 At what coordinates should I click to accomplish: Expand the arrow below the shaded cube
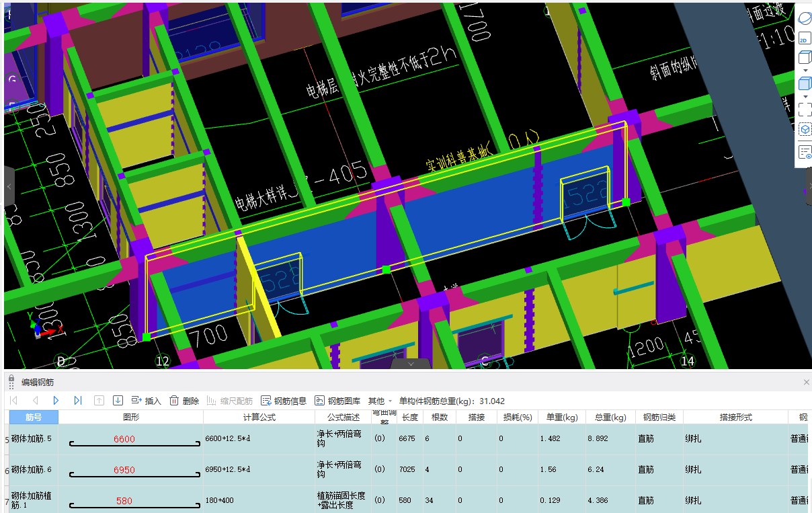[805, 97]
